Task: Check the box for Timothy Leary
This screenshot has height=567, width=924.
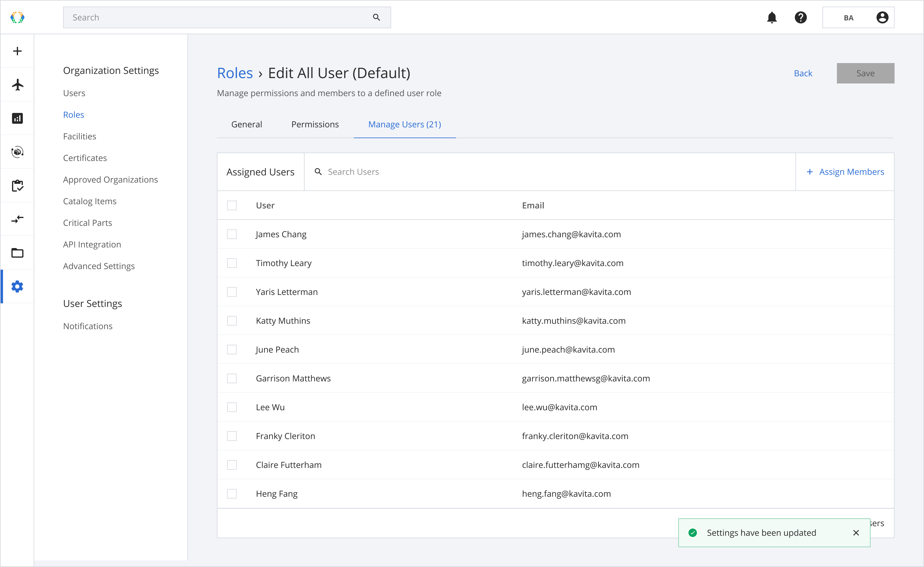Action: (x=232, y=263)
